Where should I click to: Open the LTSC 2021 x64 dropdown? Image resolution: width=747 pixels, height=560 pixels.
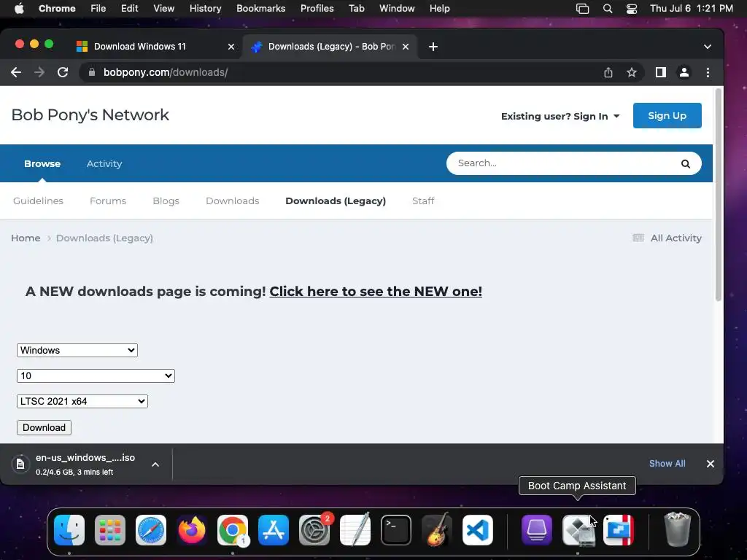82,402
